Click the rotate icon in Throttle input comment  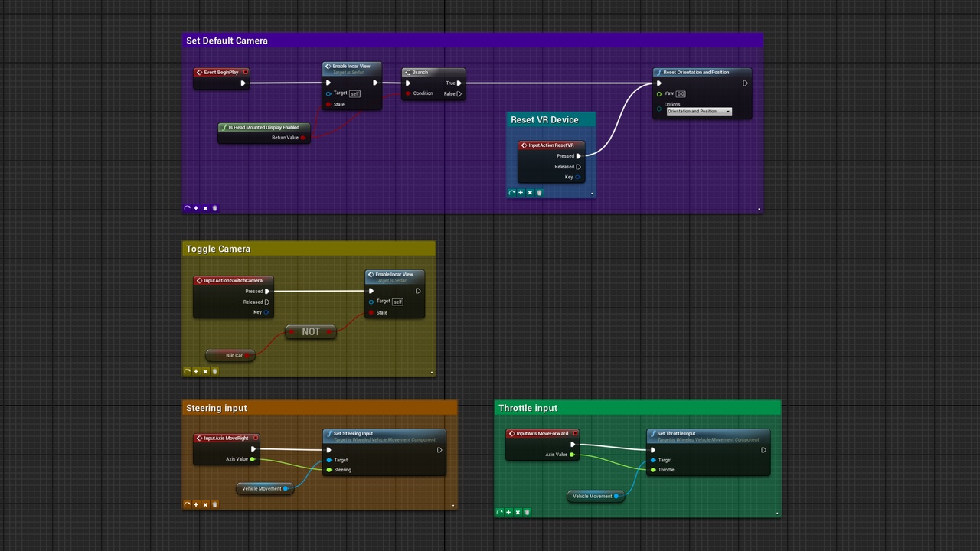click(x=499, y=512)
